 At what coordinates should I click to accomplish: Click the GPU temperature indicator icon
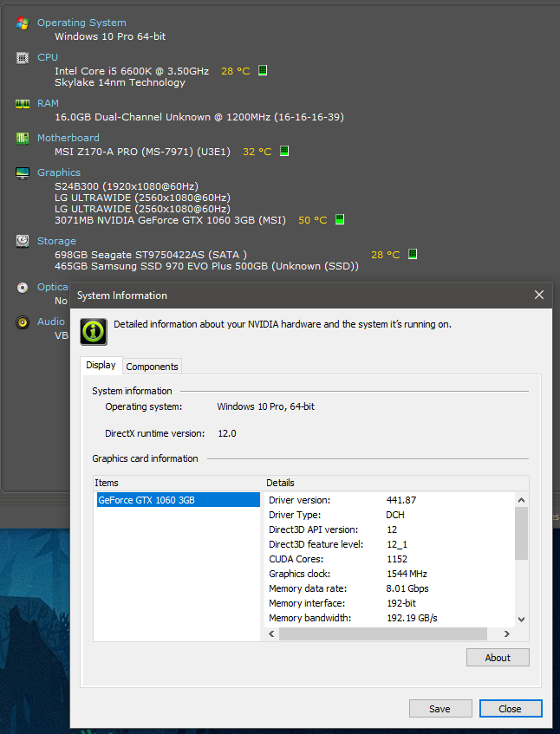[340, 219]
